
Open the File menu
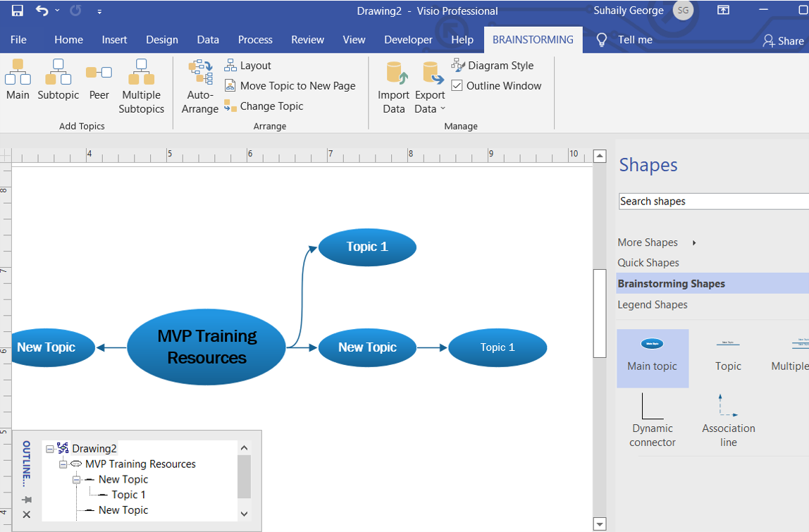click(x=18, y=39)
